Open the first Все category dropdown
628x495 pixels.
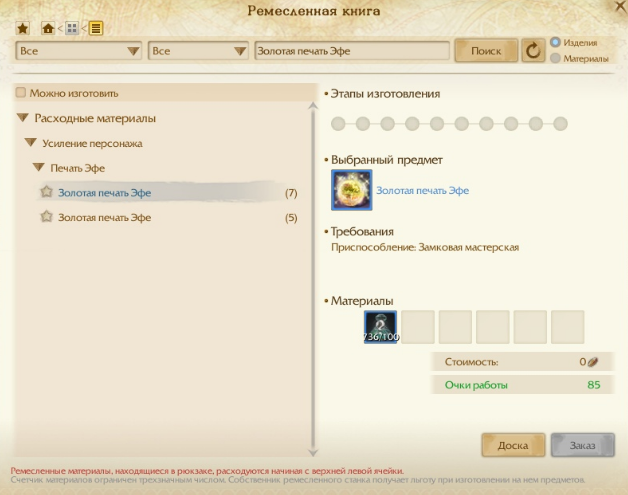[78, 51]
